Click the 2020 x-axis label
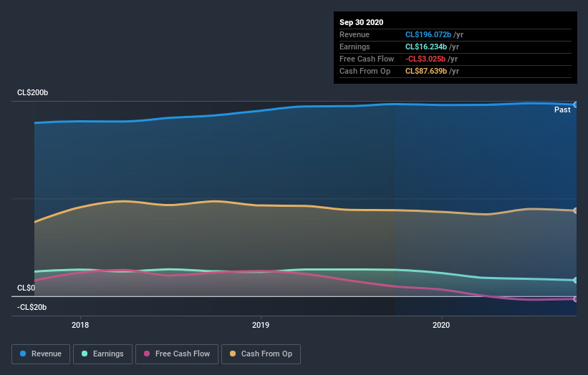 (441, 325)
